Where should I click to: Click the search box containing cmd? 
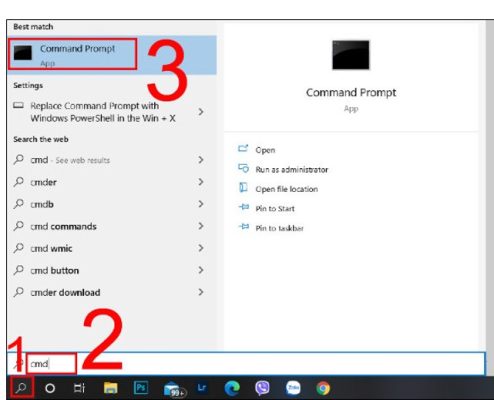pyautogui.click(x=246, y=363)
